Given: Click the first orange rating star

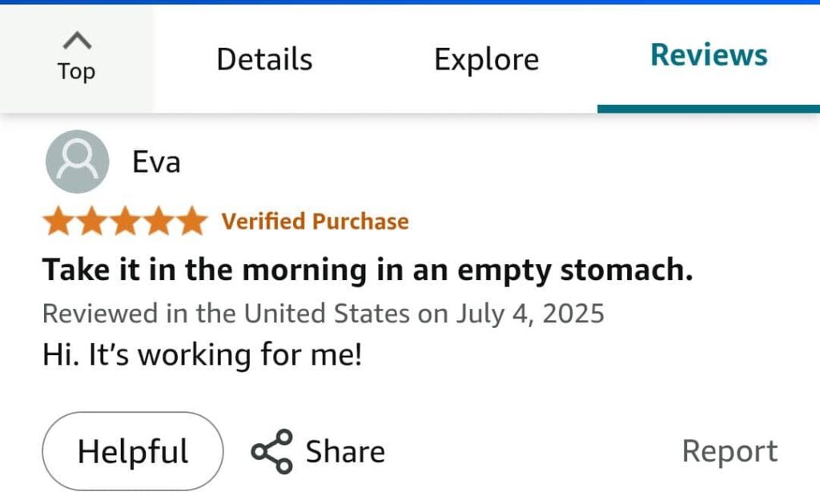Looking at the screenshot, I should [58, 222].
